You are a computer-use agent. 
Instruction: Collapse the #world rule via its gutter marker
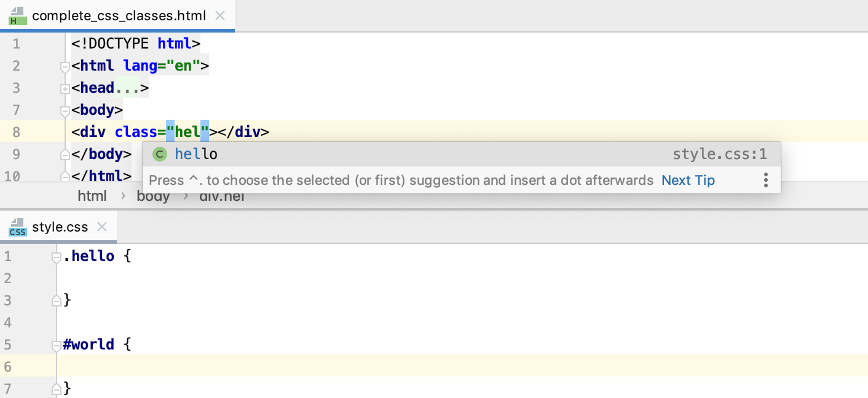point(55,345)
